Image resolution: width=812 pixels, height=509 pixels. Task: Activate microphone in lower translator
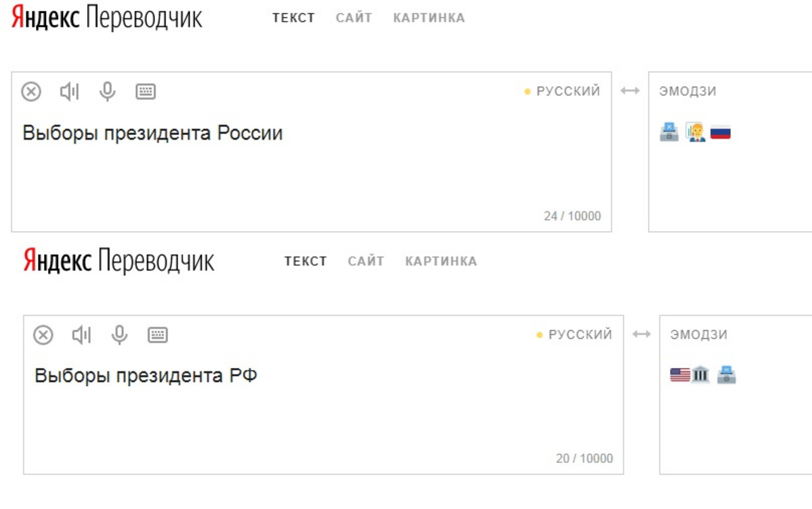click(119, 335)
